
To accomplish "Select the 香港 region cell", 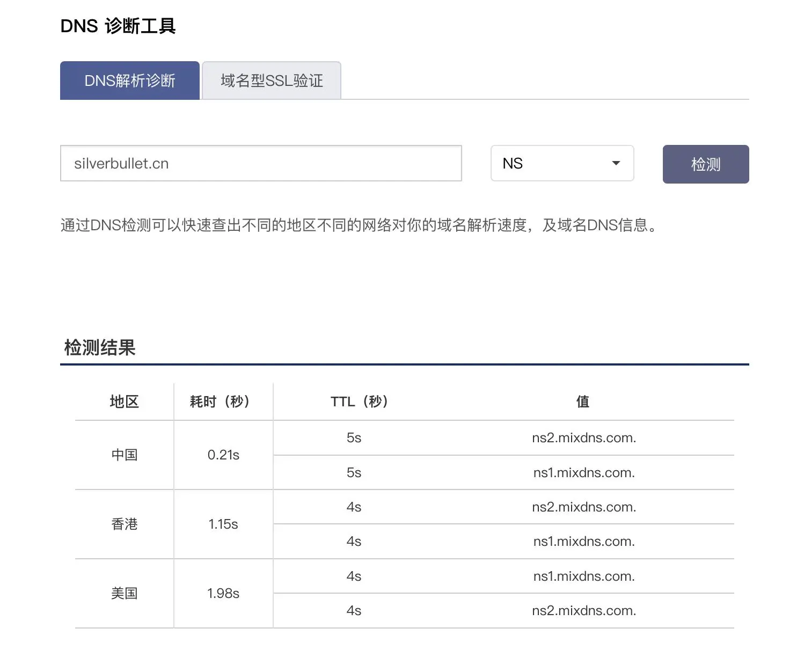I will (x=124, y=524).
